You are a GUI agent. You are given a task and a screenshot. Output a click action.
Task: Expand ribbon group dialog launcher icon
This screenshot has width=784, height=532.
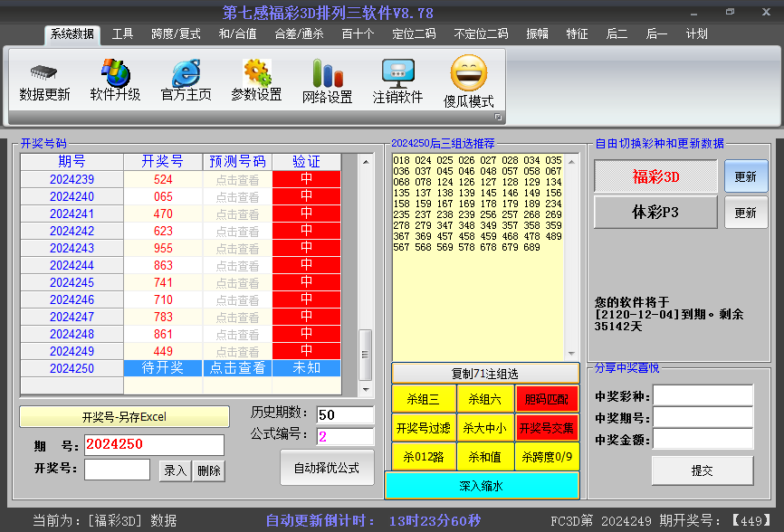[498, 117]
